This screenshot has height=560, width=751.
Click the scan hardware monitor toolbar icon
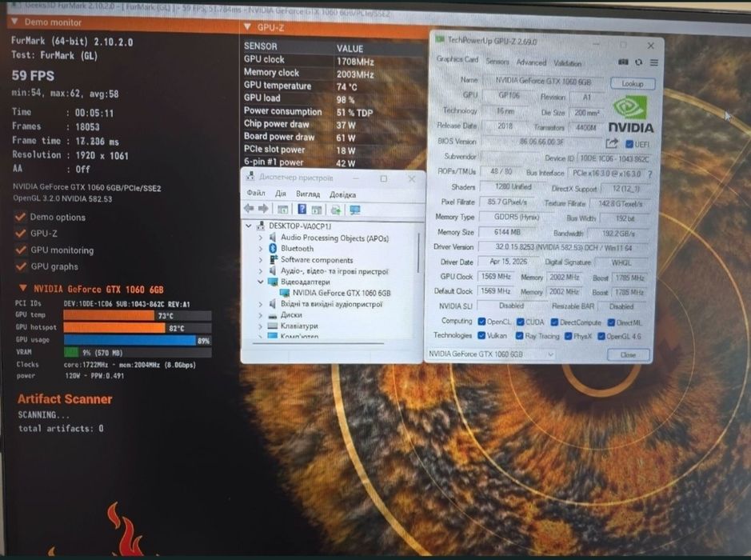click(x=355, y=210)
